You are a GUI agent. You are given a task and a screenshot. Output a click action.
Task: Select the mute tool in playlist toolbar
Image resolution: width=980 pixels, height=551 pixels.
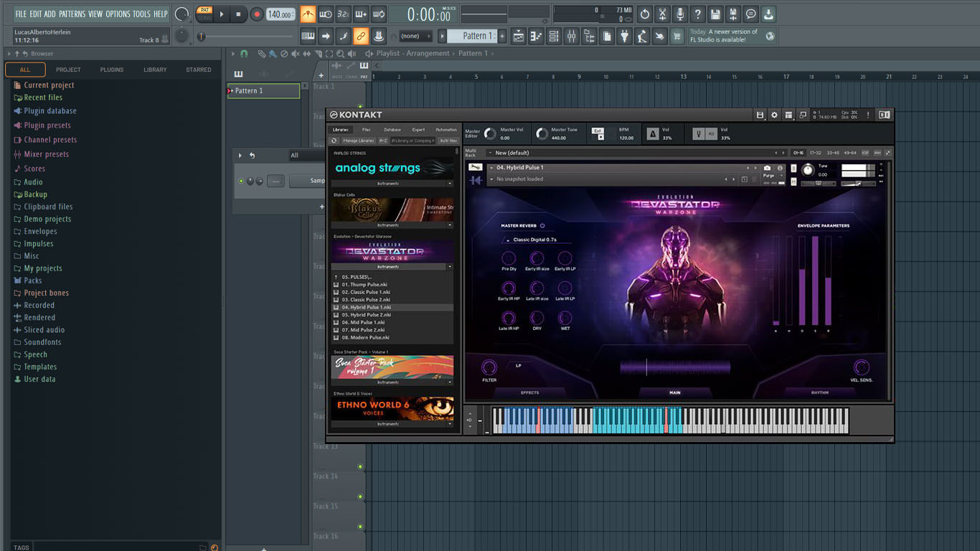(295, 53)
